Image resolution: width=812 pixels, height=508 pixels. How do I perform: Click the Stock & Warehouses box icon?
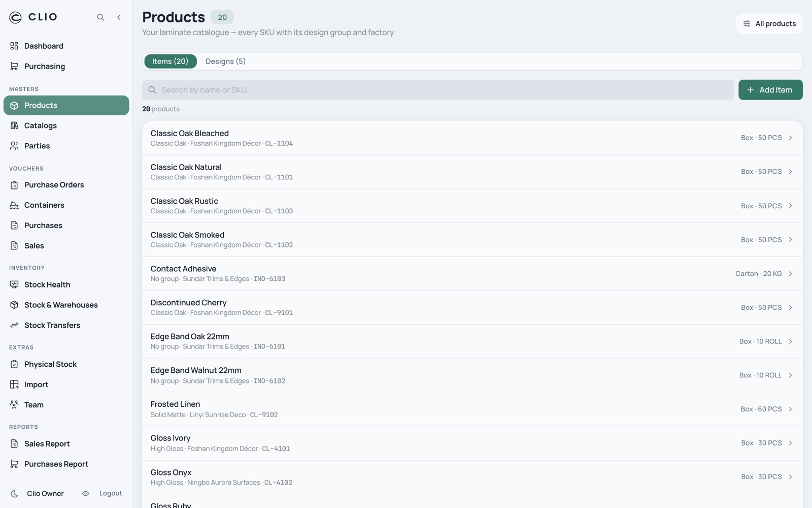click(x=14, y=305)
